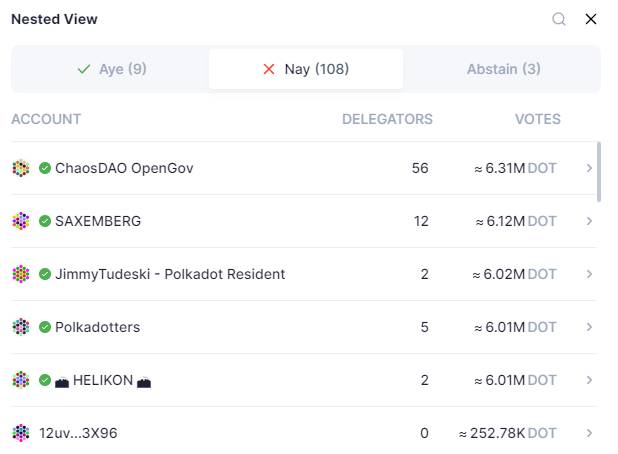618x454 pixels.
Task: Click Polkadotters identicon avatar
Action: pos(21,327)
